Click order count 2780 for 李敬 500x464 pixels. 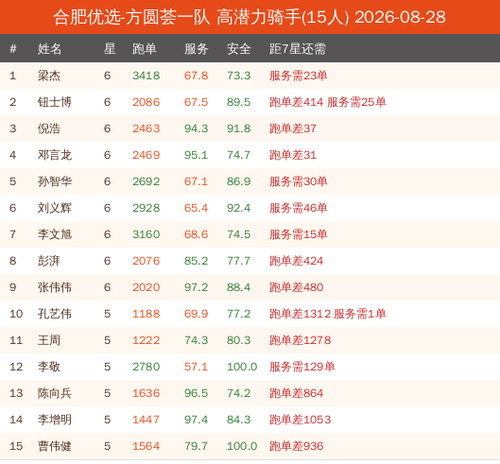point(146,367)
